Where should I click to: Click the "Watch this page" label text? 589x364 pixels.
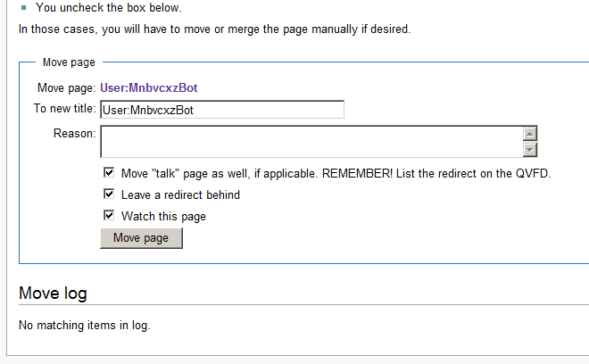pos(163,216)
